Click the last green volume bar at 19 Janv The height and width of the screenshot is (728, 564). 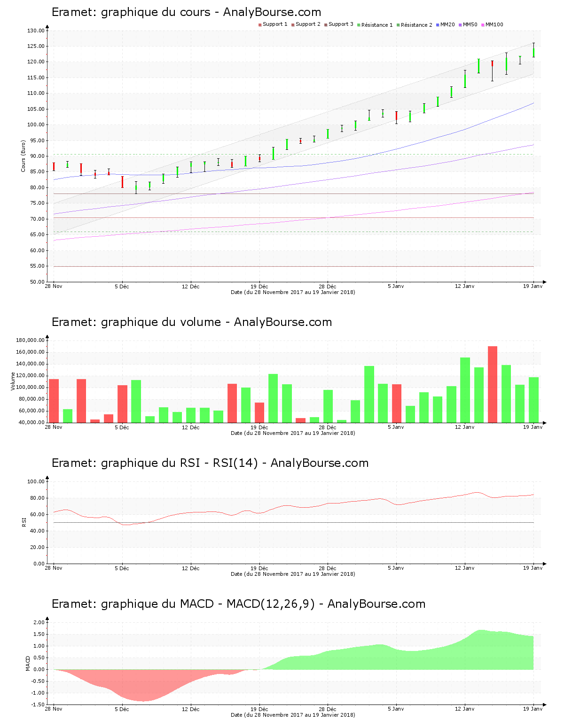coord(533,400)
